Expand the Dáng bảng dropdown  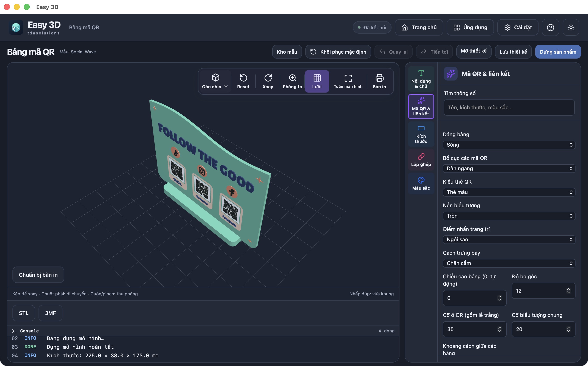pos(509,145)
